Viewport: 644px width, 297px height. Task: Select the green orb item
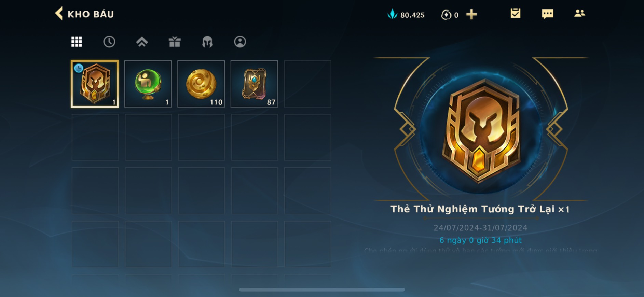pos(148,84)
